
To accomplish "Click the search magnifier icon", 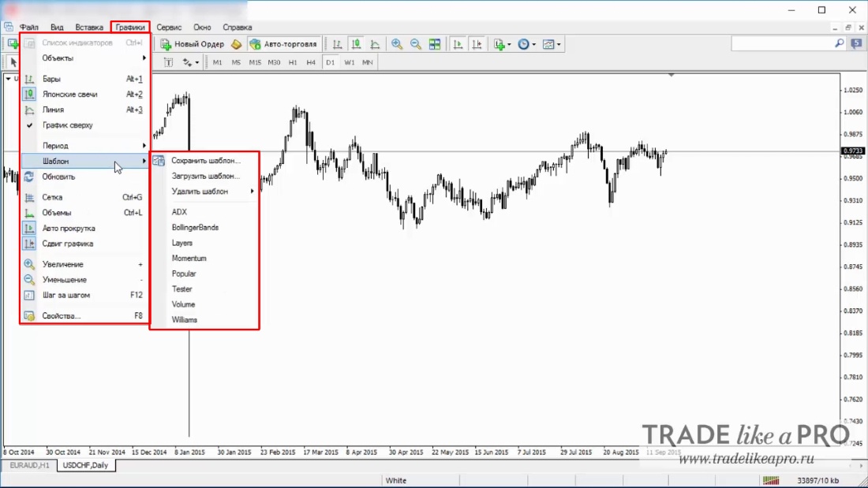I will [840, 43].
